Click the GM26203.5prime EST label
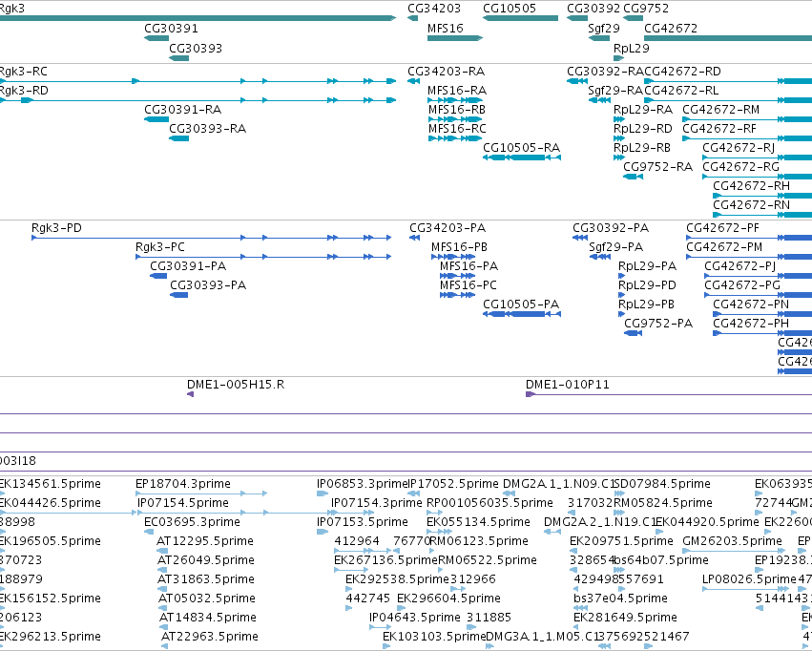This screenshot has width=812, height=651. [732, 542]
